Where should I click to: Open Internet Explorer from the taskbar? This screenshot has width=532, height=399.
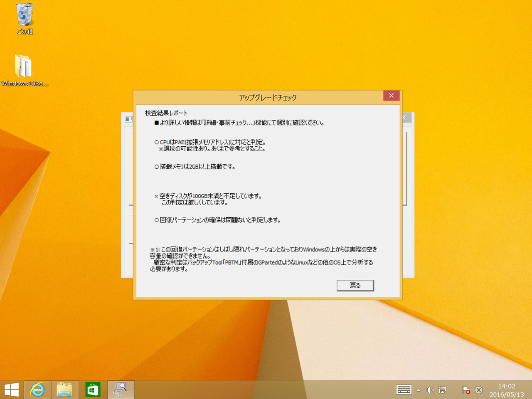tap(37, 389)
